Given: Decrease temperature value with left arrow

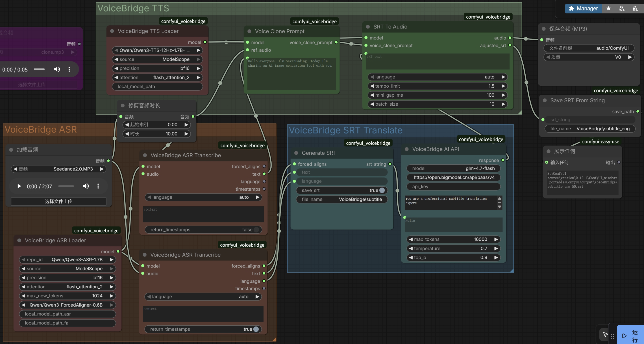Looking at the screenshot, I should pyautogui.click(x=411, y=248).
